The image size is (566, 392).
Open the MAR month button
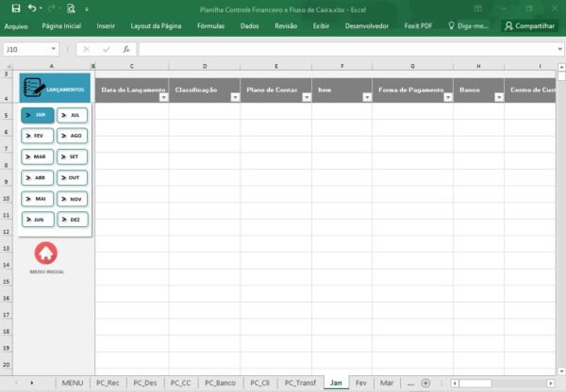click(38, 156)
